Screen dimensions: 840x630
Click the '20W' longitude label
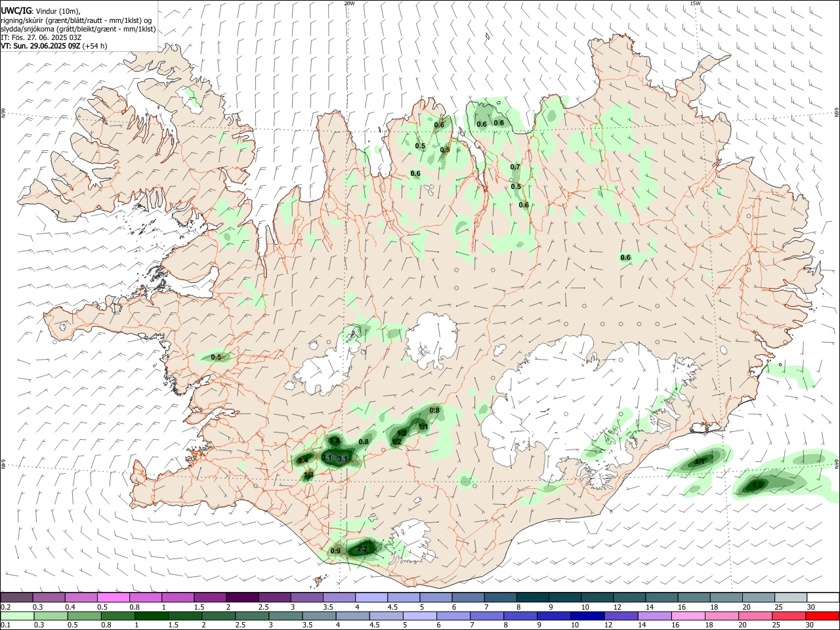[349, 3]
